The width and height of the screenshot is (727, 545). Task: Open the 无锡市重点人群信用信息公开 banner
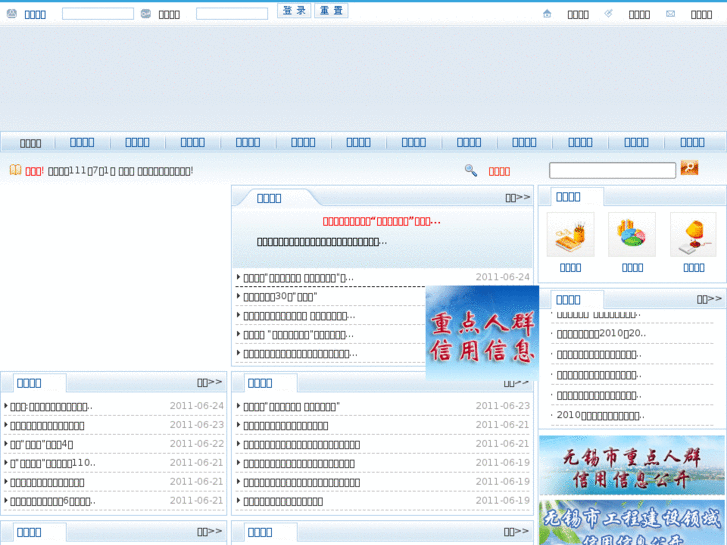pos(632,465)
